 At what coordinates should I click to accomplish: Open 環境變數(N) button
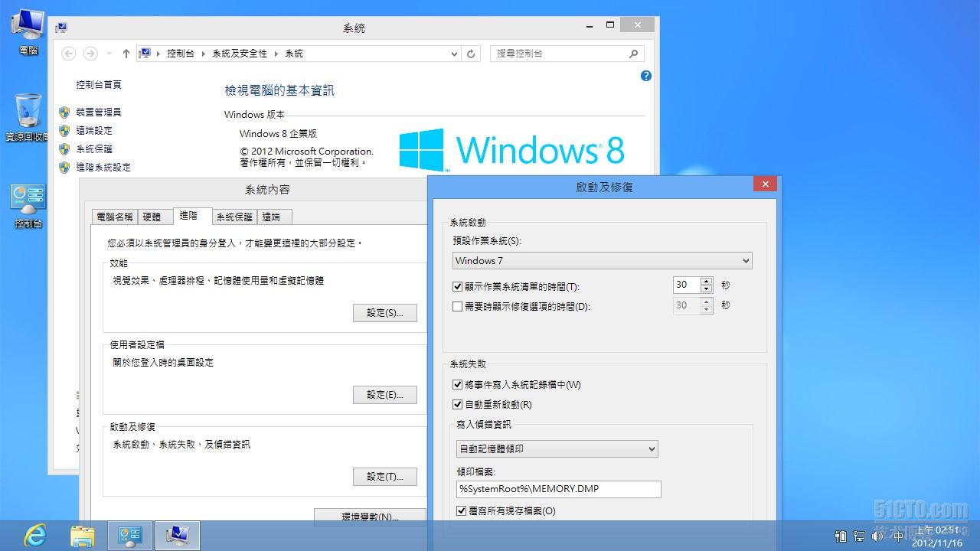pos(370,517)
